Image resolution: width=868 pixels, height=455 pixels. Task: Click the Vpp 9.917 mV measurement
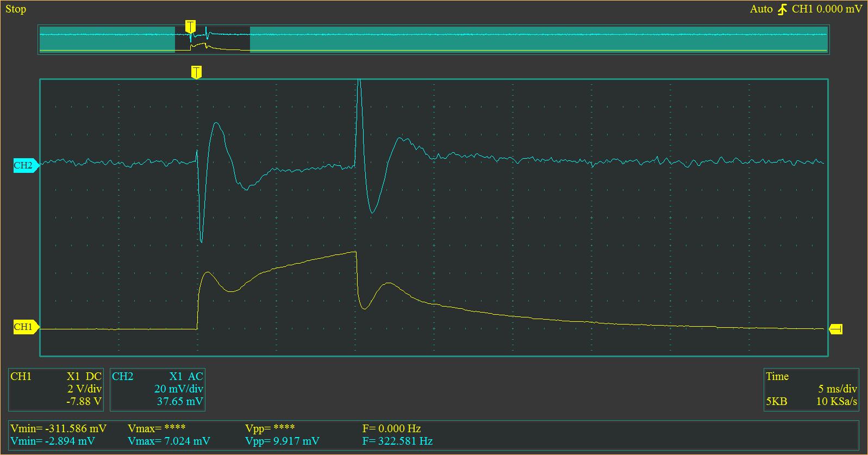pos(282,441)
